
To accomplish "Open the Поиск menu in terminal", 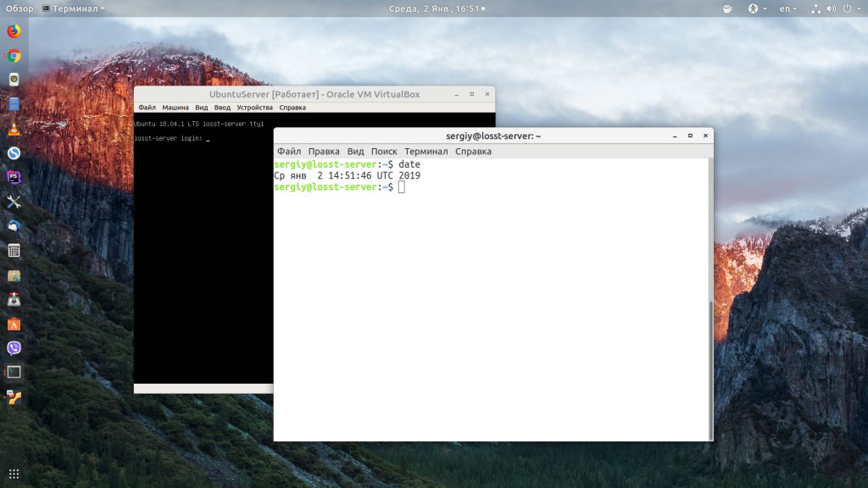I will point(384,152).
